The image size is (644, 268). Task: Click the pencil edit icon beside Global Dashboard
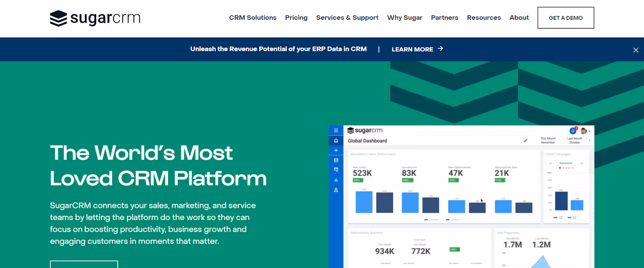pos(525,141)
